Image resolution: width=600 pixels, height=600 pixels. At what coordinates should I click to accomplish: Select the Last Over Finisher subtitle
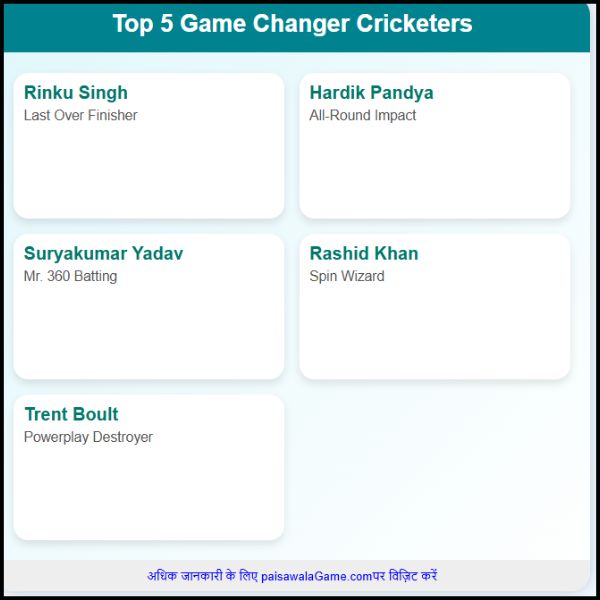pos(80,115)
